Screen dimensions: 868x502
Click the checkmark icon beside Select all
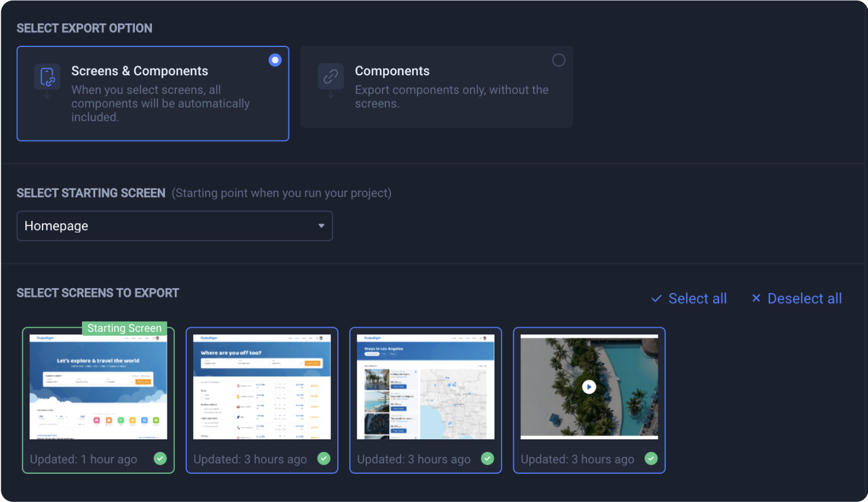tap(656, 298)
